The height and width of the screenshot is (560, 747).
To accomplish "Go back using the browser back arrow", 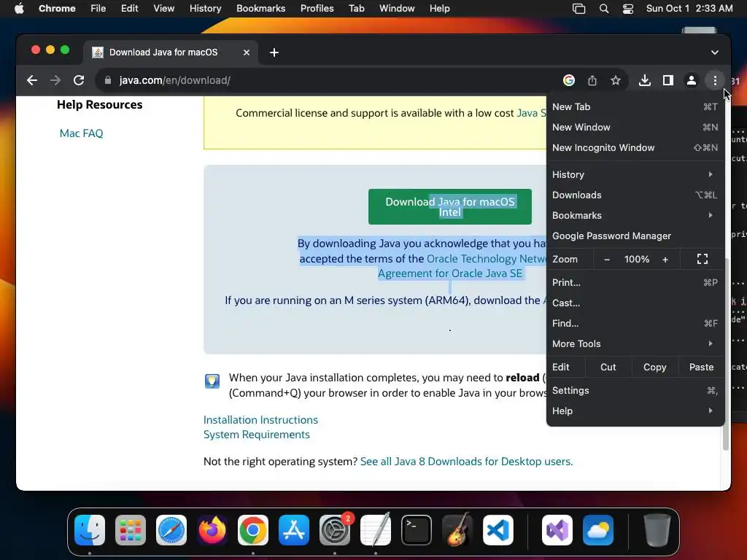I will [32, 80].
